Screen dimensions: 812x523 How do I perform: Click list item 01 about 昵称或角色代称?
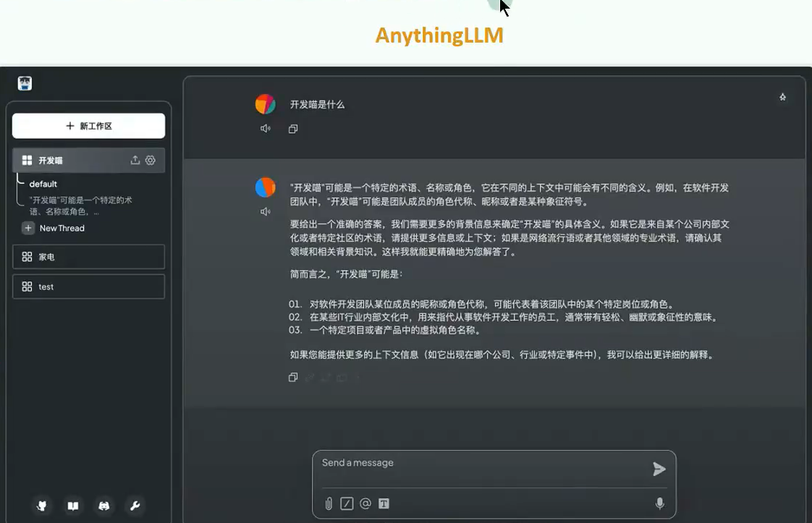(x=481, y=304)
